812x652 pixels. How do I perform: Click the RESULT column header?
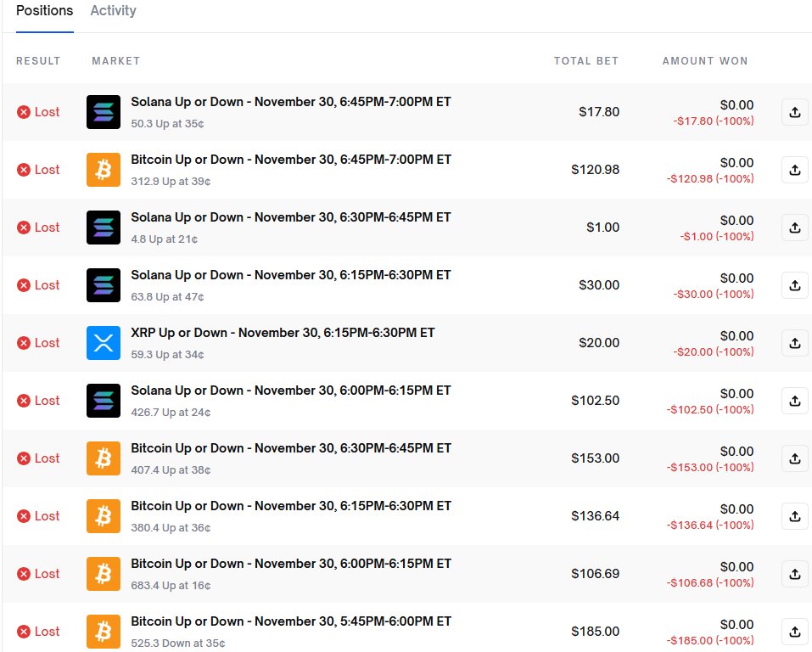(38, 60)
